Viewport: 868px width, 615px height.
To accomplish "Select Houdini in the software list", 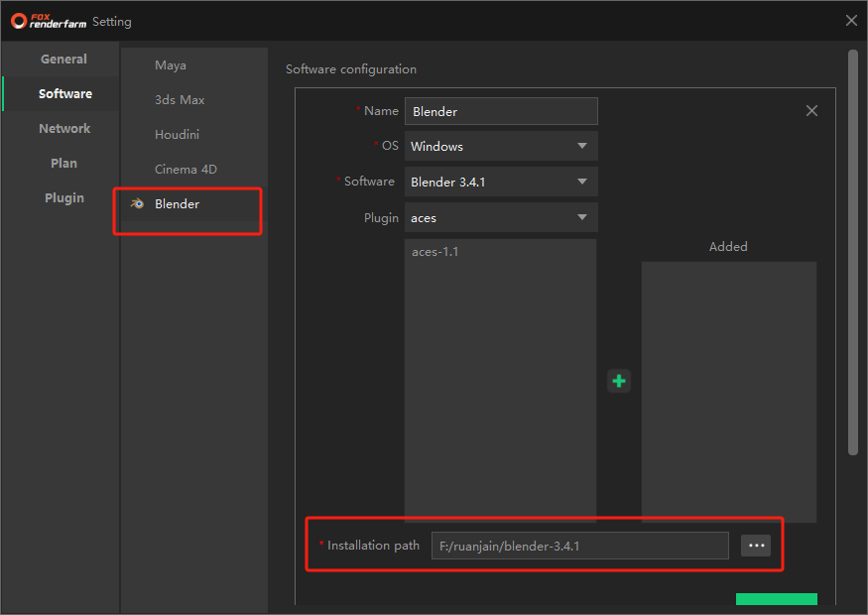I will pos(193,135).
